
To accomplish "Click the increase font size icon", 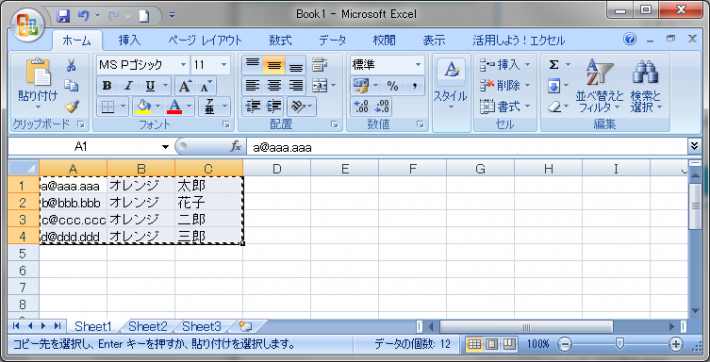I will pos(185,86).
